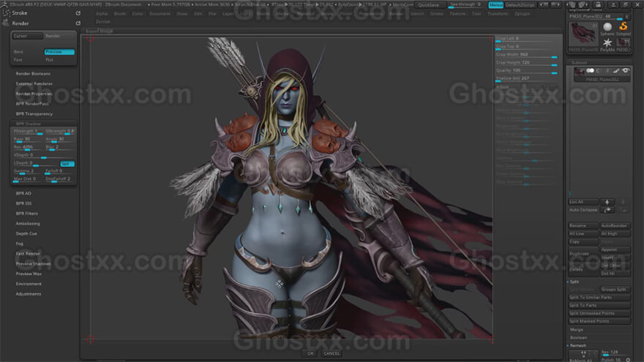
Task: Click the Crop Width slider
Action: click(x=526, y=55)
